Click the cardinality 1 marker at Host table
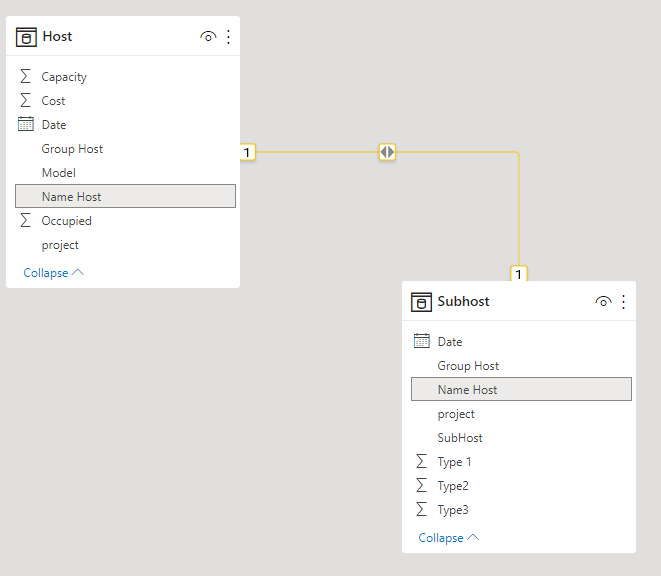Image resolution: width=661 pixels, height=576 pixels. pos(247,152)
